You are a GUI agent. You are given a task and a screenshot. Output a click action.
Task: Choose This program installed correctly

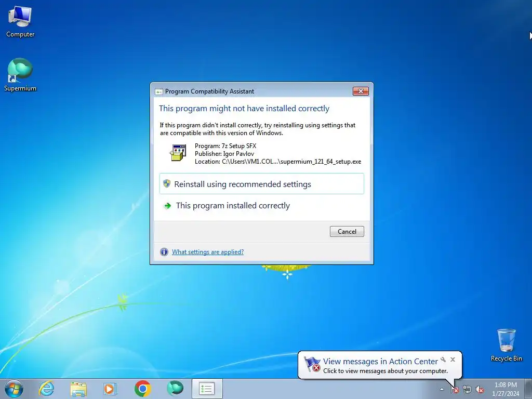coord(262,206)
